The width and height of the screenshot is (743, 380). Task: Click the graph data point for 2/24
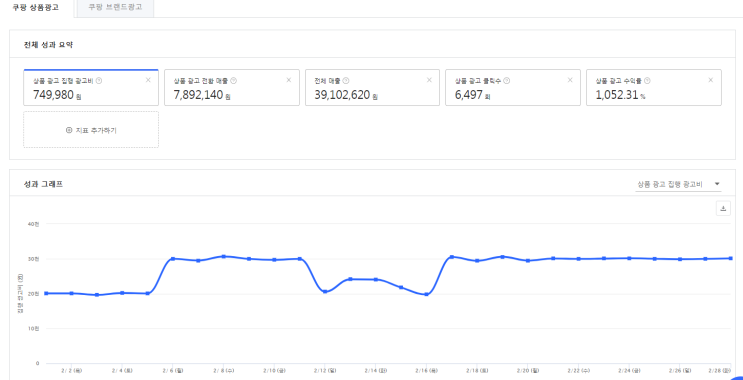coord(629,258)
